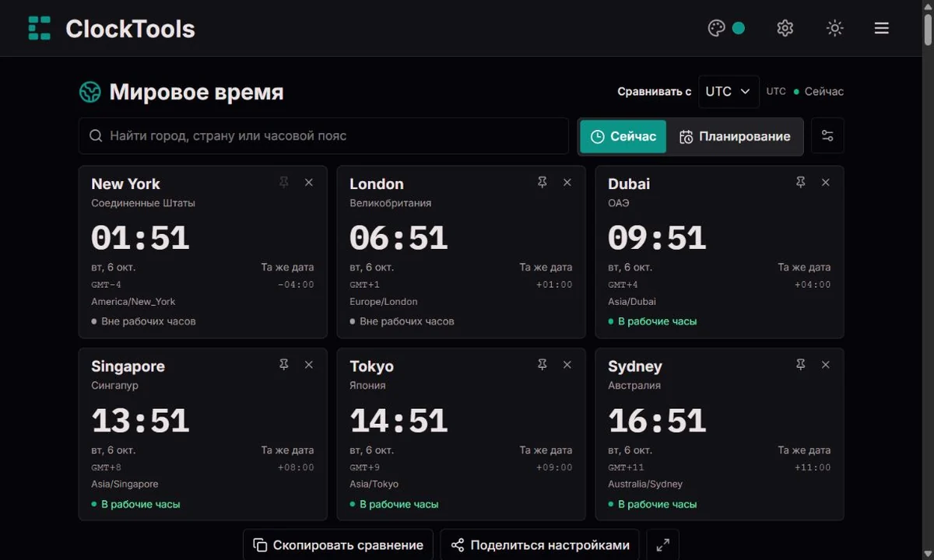Screen dimensions: 934x560
Task: Click the Sydney time 16:51
Action: pyautogui.click(x=658, y=421)
